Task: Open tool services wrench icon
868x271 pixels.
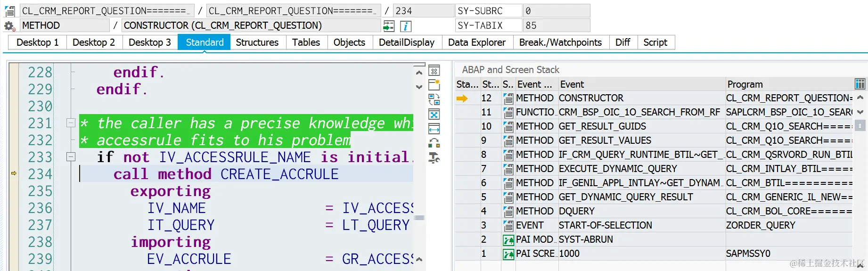Action: [x=434, y=158]
